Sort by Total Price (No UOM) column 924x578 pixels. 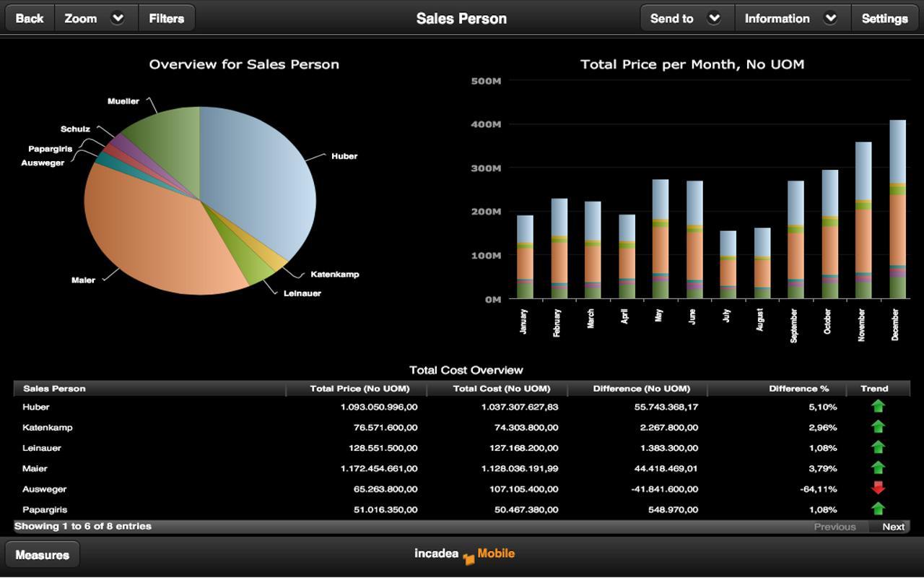pyautogui.click(x=356, y=389)
